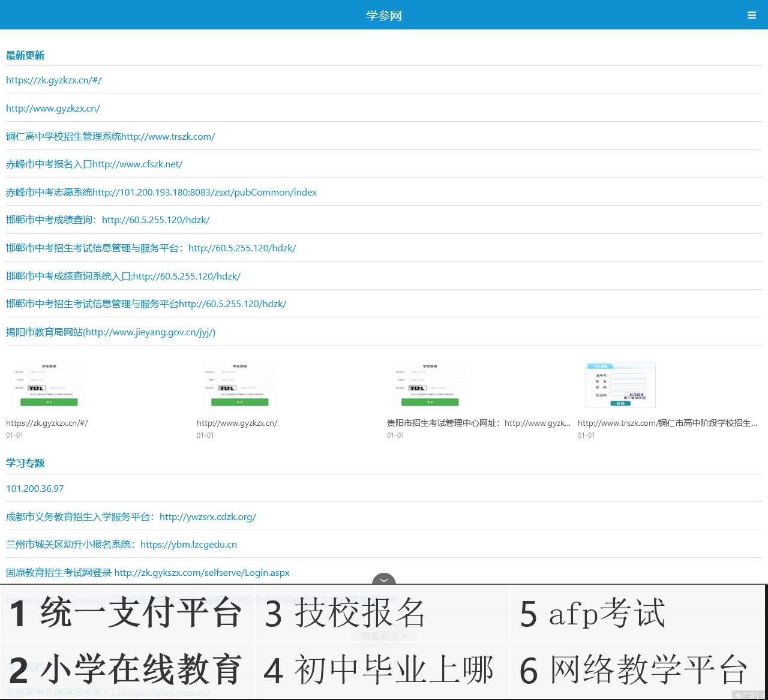Open the 101.200.36.97 link
768x700 pixels.
(x=34, y=488)
